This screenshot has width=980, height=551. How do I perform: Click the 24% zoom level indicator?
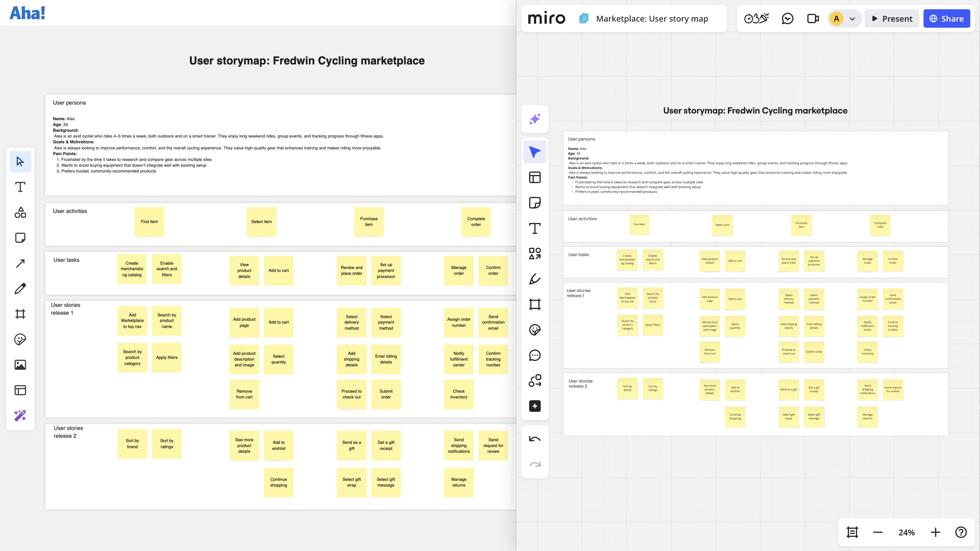pos(906,532)
